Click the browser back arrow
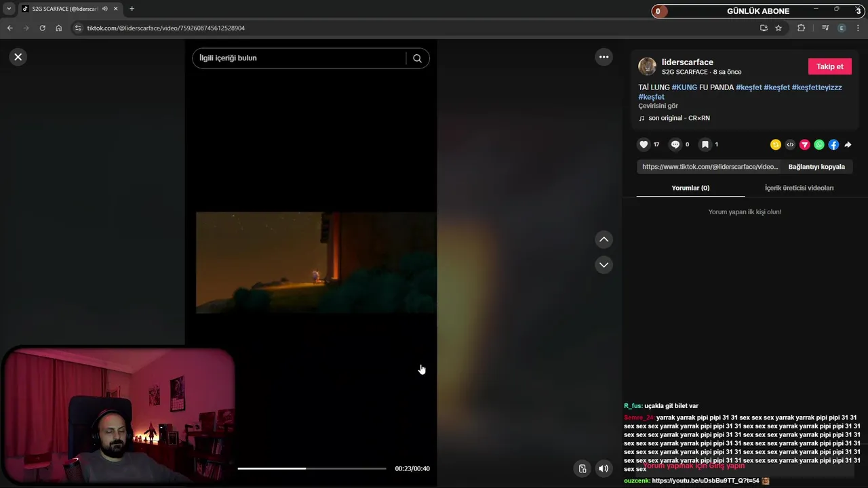The height and width of the screenshot is (488, 868). pyautogui.click(x=9, y=28)
